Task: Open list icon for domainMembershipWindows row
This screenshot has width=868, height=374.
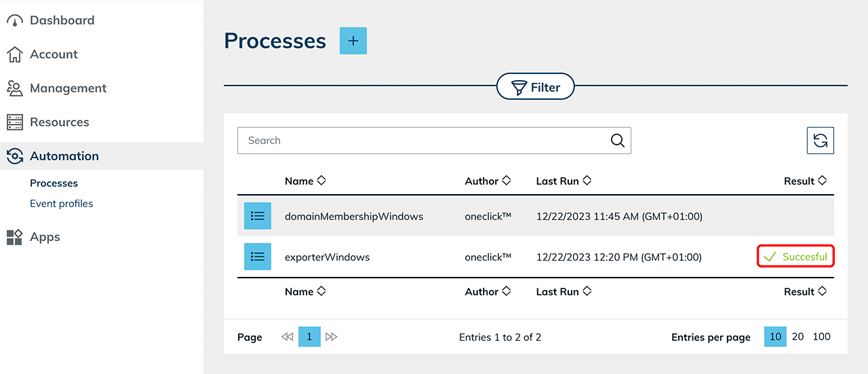Action: point(258,217)
